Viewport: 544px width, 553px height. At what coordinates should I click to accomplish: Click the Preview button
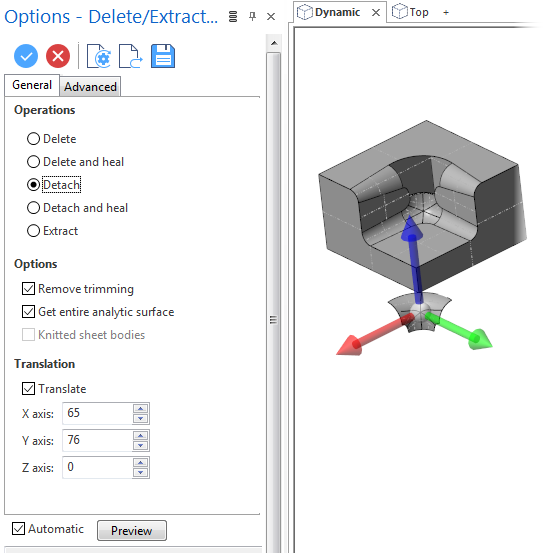coord(132,530)
